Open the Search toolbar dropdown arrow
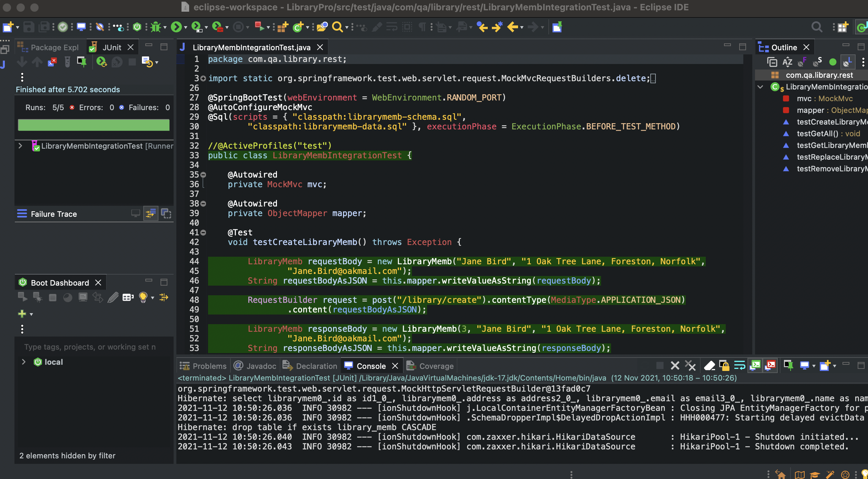Screen dimensions: 868x479 tap(347, 28)
